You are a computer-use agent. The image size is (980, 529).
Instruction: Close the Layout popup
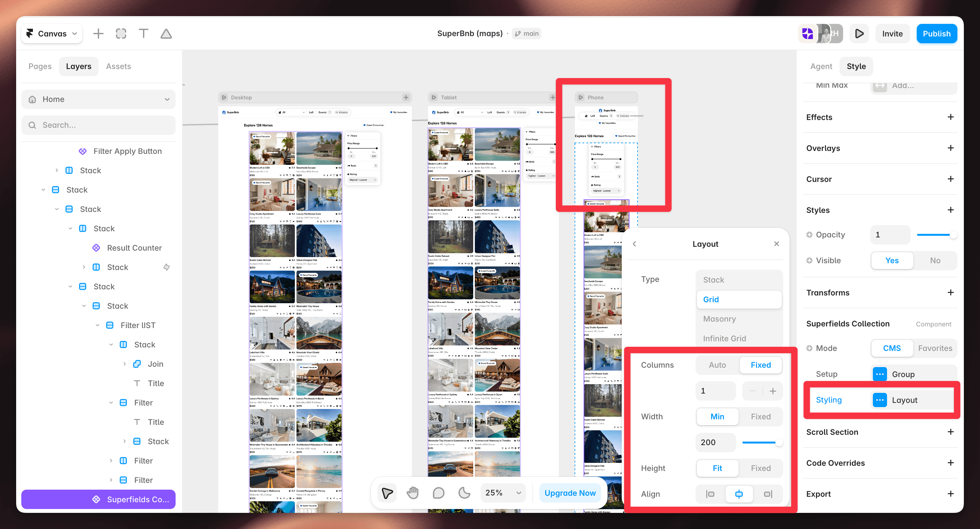click(x=776, y=244)
